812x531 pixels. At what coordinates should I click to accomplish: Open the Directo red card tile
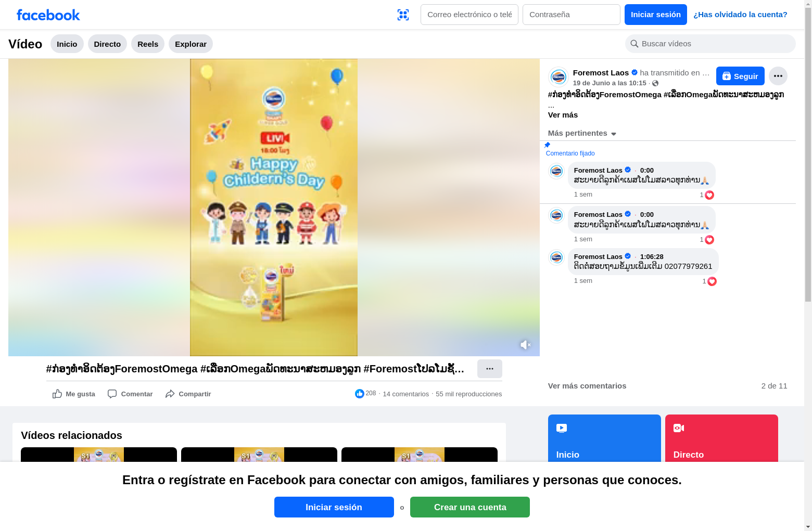(x=721, y=438)
